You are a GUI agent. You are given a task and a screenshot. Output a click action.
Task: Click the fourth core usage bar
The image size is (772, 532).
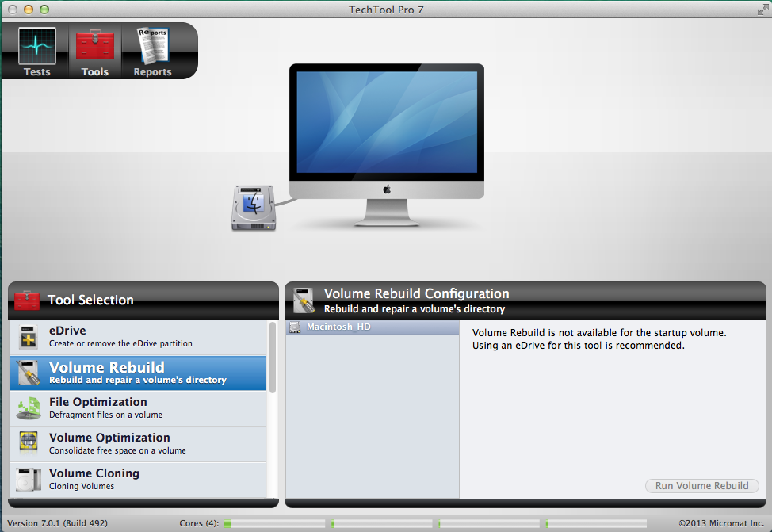tap(597, 523)
